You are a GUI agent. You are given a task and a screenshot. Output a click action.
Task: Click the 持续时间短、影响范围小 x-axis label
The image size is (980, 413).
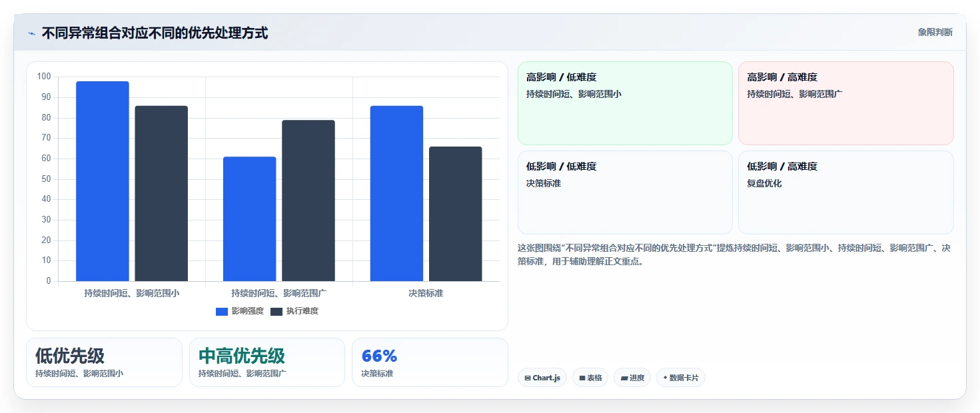[132, 293]
